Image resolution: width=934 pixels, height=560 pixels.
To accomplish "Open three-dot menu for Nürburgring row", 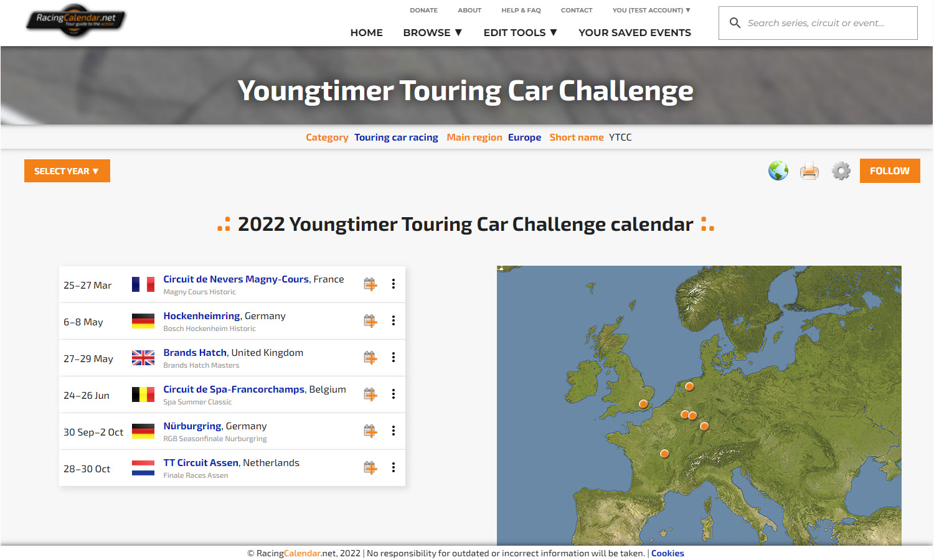I will pyautogui.click(x=394, y=431).
